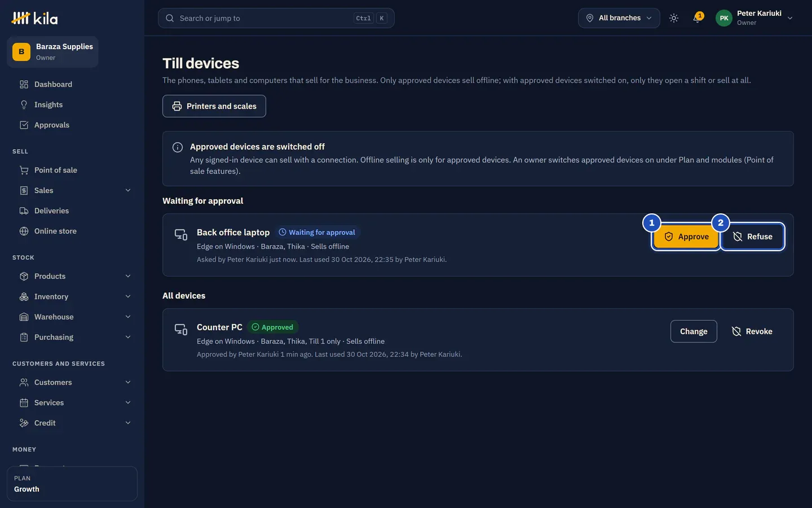Click the Online store globe icon

tap(24, 231)
